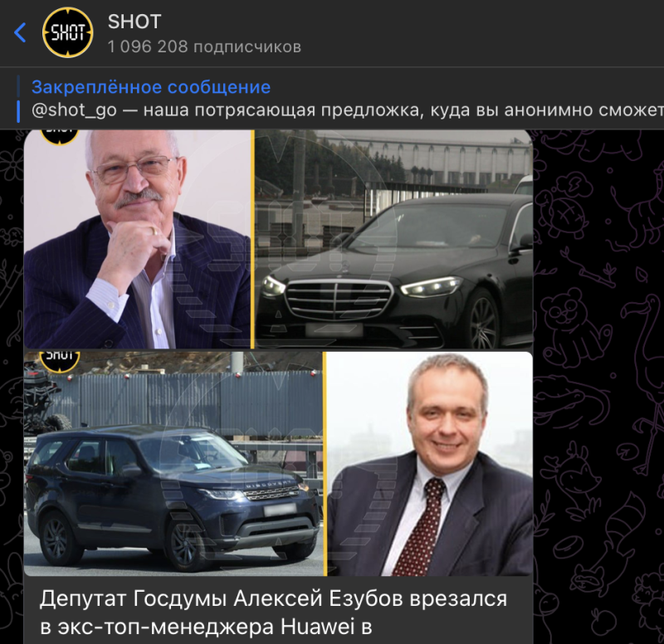The width and height of the screenshot is (664, 644).
Task: Click the blurred Mercedes license plate
Action: [334, 329]
